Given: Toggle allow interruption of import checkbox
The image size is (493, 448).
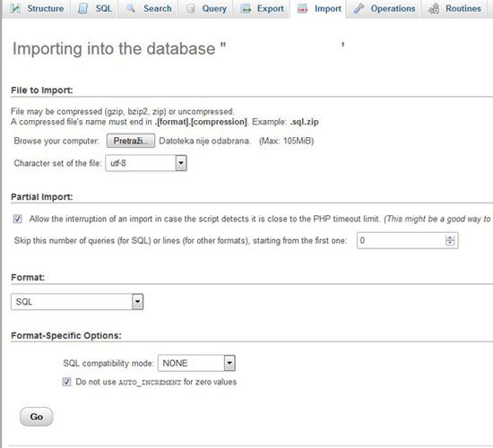Looking at the screenshot, I should (18, 219).
